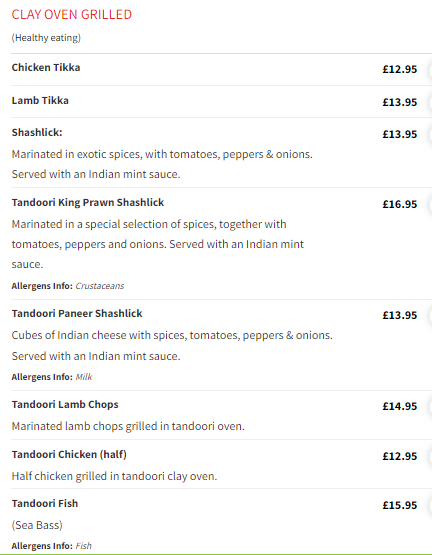This screenshot has height=555, width=432.
Task: Click the add button beside Chicken Tikka
Action: (x=430, y=69)
